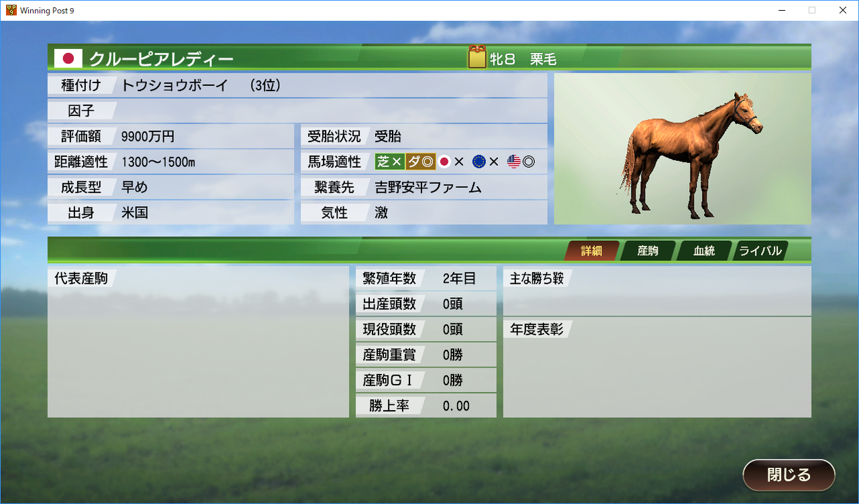This screenshot has width=859, height=504.
Task: Click the 年度表彰 label
Action: [537, 330]
